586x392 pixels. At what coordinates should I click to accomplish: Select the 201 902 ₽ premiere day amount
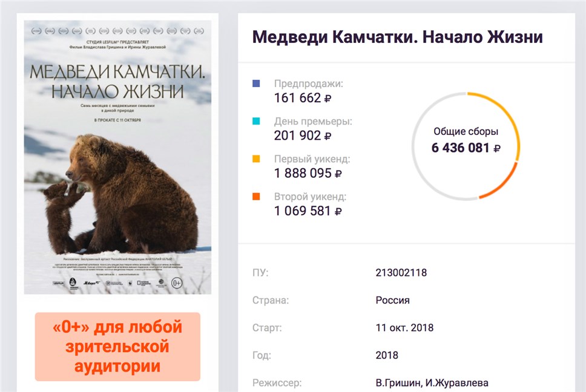303,136
